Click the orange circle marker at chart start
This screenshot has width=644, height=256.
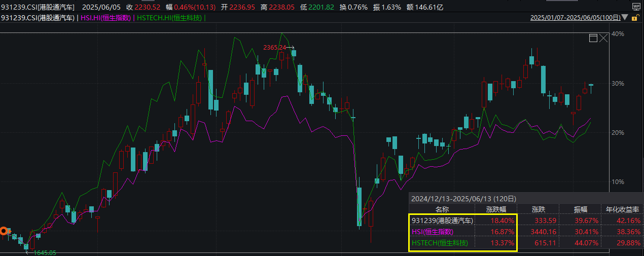[x=5, y=231]
